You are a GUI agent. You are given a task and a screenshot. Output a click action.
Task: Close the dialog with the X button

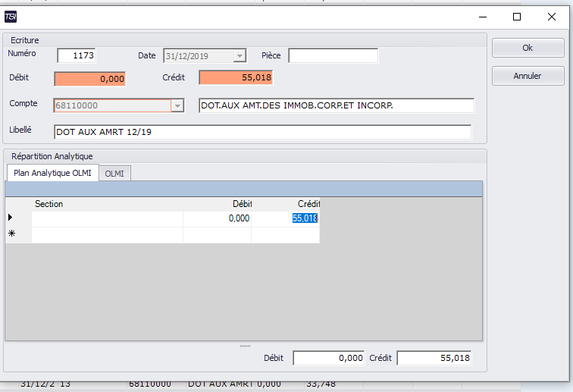pyautogui.click(x=552, y=17)
